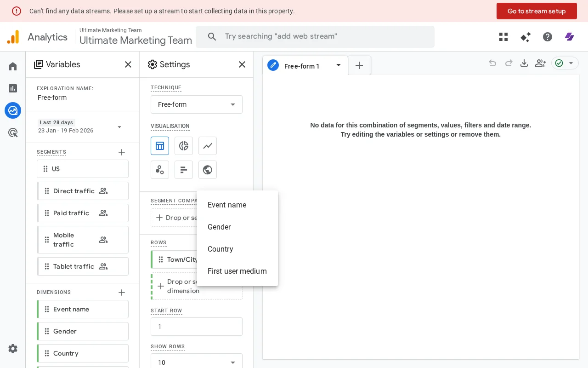
Task: Open the Analytics help icon
Action: (548, 37)
